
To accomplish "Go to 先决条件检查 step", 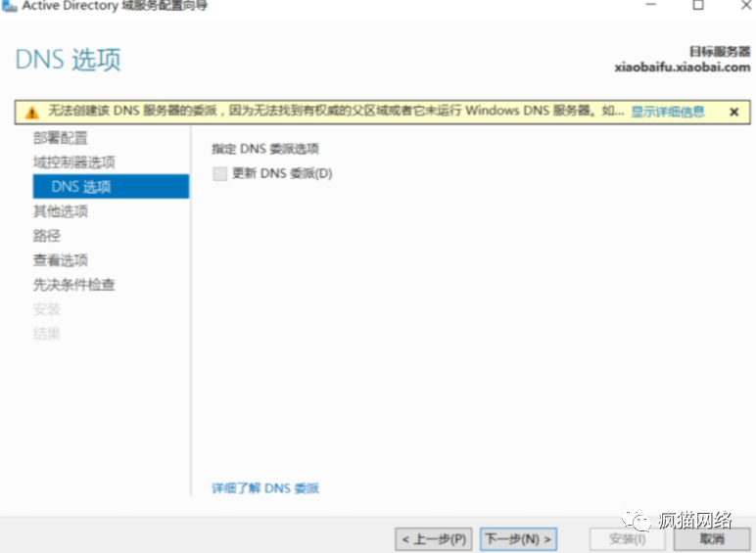I will [x=73, y=285].
